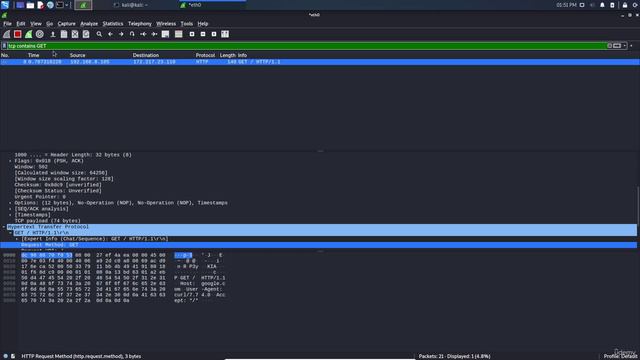Open the Edit menu
The height and width of the screenshot is (360, 640).
(20, 24)
